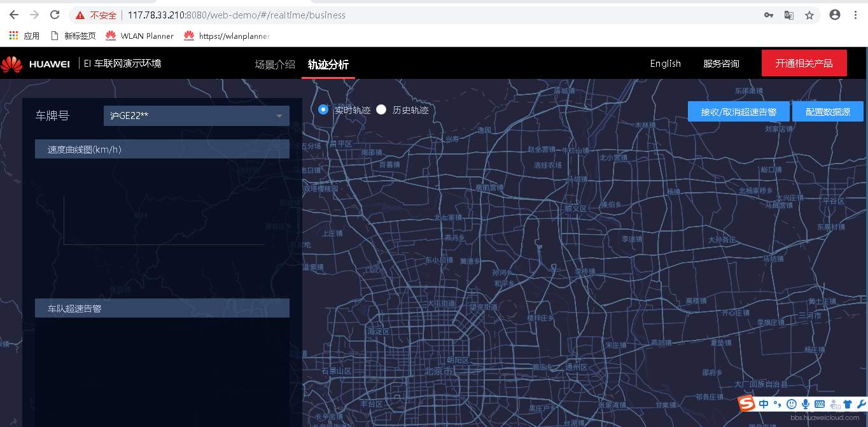Screen dimensions: 868x427
Task: Click the Sogou S input method logo
Action: click(746, 403)
